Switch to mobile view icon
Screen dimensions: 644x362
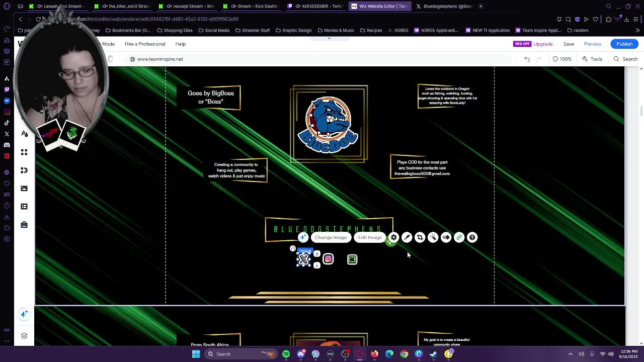(x=111, y=59)
